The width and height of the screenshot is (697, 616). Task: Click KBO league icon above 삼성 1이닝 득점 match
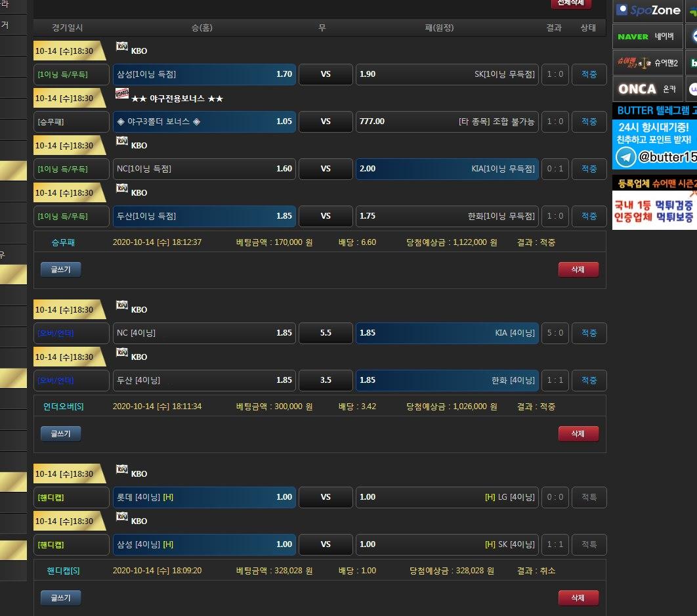(x=122, y=46)
